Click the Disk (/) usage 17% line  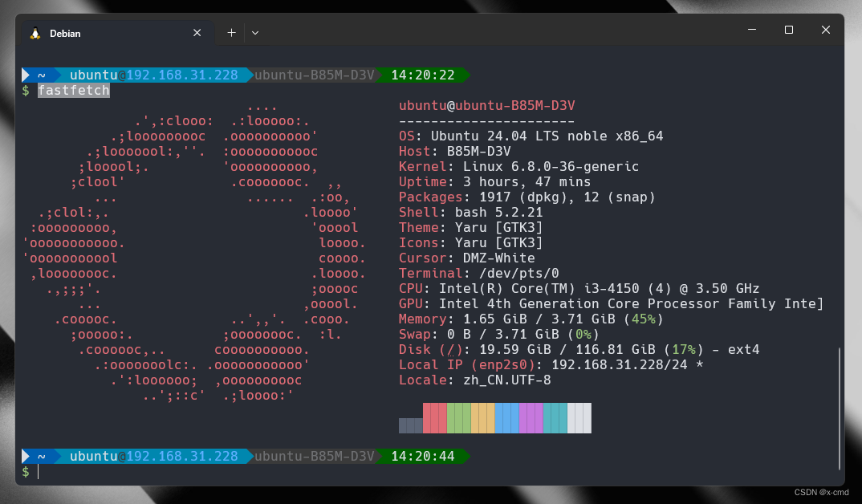pos(579,350)
